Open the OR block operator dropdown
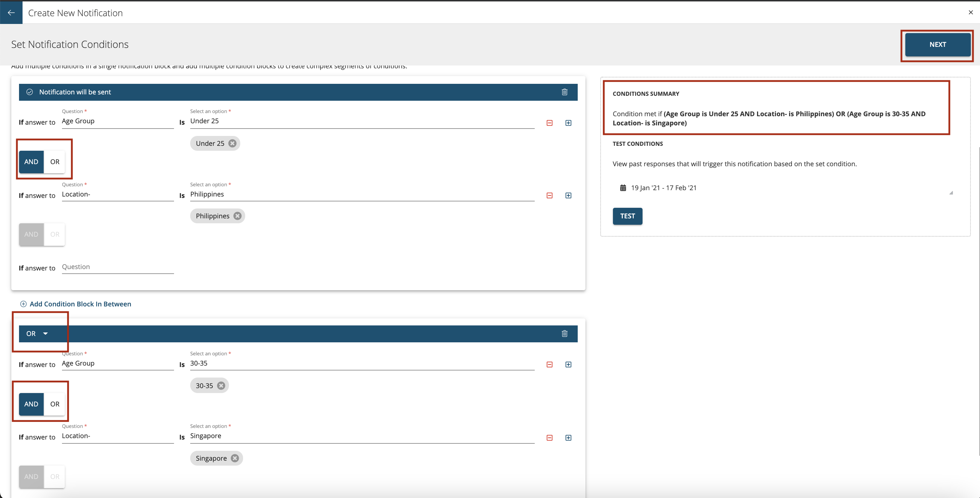This screenshot has height=498, width=980. point(37,334)
